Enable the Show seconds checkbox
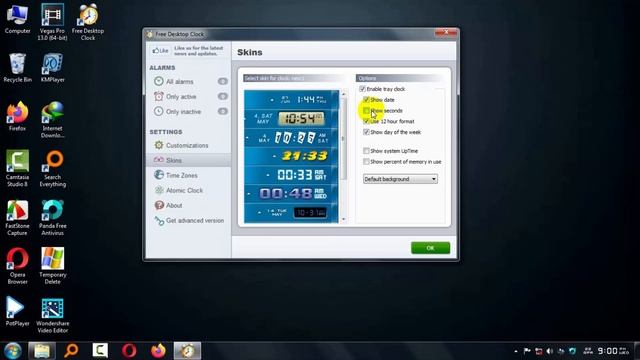The height and width of the screenshot is (360, 640). [x=366, y=111]
